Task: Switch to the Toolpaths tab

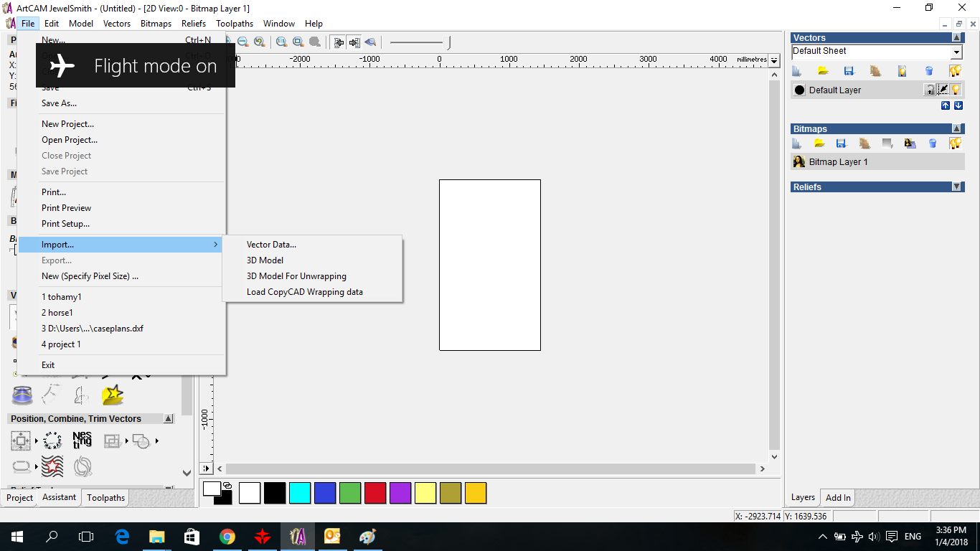Action: (106, 497)
